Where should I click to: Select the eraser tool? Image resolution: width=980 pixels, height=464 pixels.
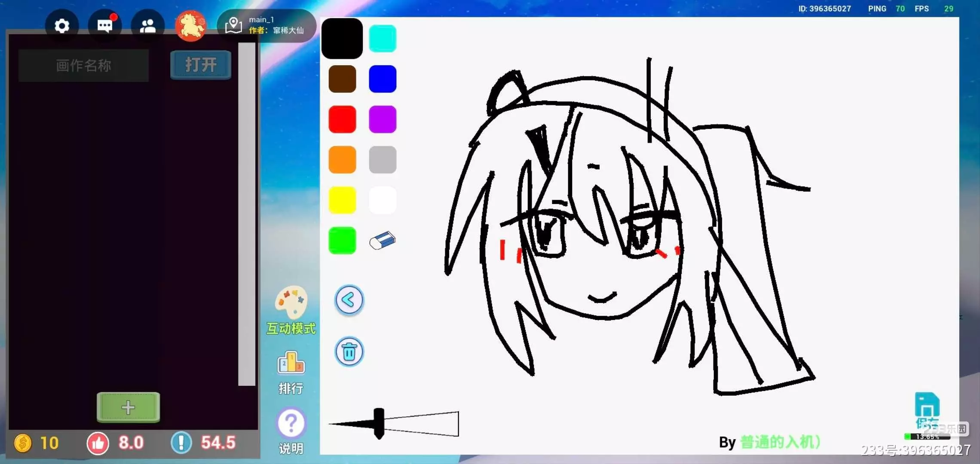coord(382,241)
